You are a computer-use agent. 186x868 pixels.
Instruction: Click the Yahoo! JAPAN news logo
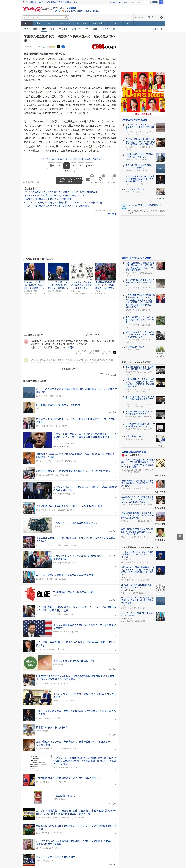coord(37,9)
